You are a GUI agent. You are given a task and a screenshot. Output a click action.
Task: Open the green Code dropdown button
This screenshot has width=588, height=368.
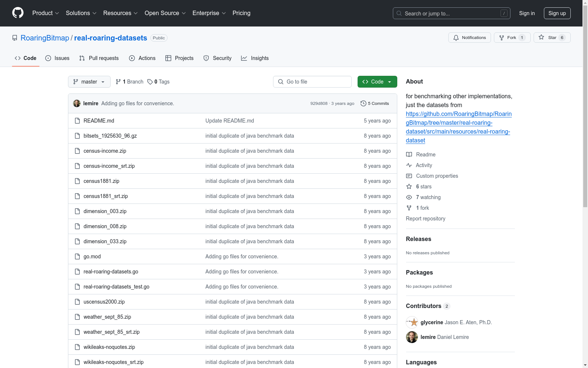[377, 82]
